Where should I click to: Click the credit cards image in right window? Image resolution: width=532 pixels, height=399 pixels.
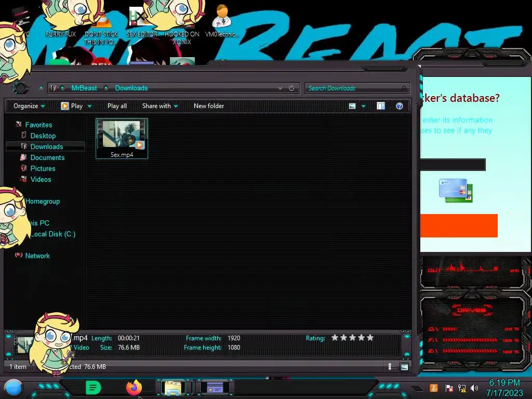[456, 191]
